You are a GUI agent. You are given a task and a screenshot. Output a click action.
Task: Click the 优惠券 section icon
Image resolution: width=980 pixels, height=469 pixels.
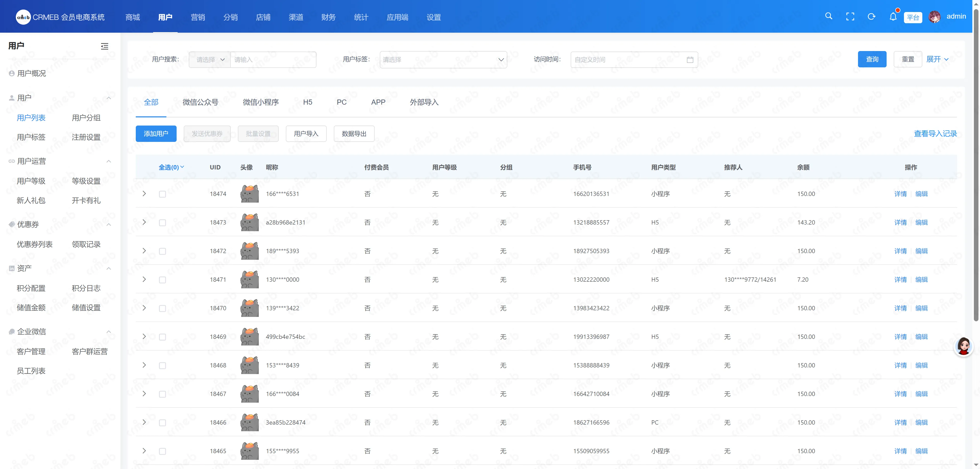[12, 224]
